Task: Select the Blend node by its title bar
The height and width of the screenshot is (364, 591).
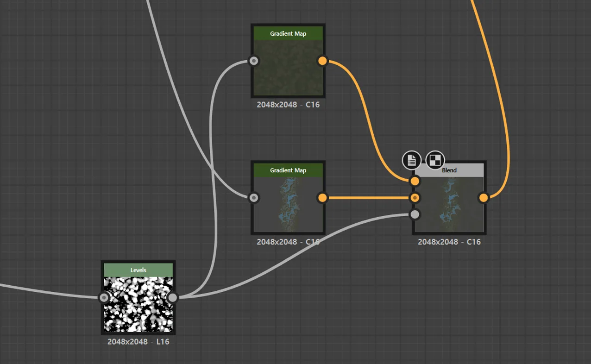Action: 449,170
